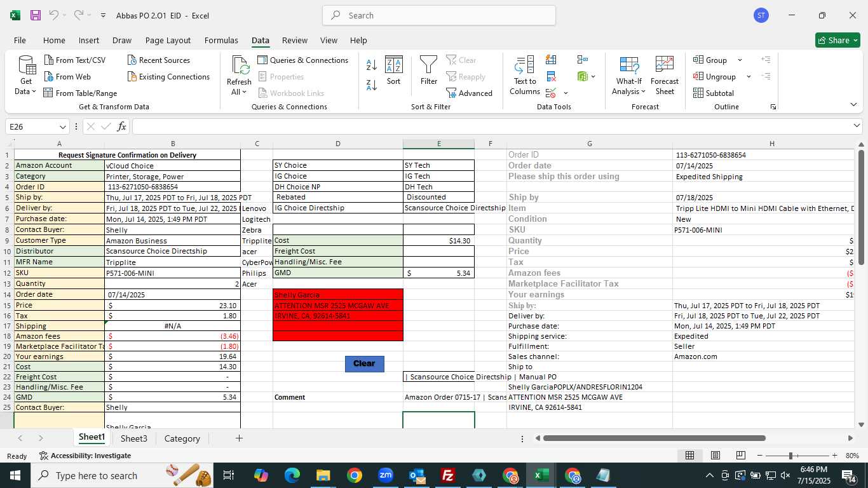The width and height of the screenshot is (868, 488).
Task: Click the Data Validation icon
Action: point(550,93)
